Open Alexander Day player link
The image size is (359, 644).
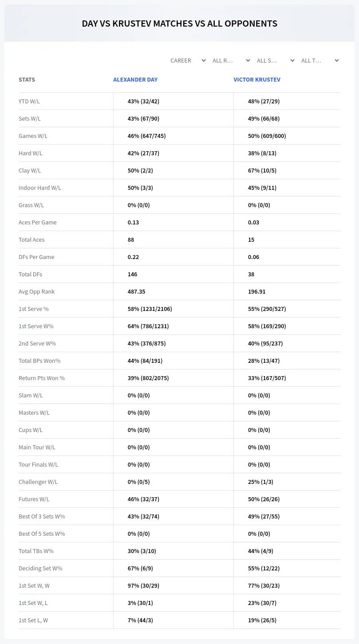[135, 80]
